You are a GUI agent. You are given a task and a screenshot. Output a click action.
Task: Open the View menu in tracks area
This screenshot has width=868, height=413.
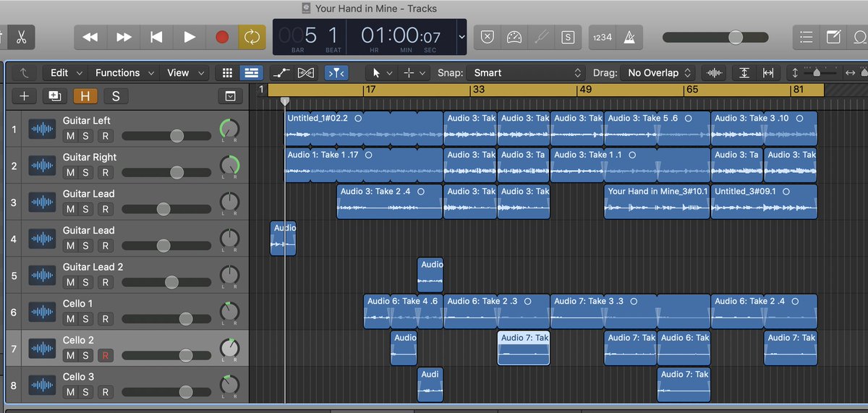184,72
